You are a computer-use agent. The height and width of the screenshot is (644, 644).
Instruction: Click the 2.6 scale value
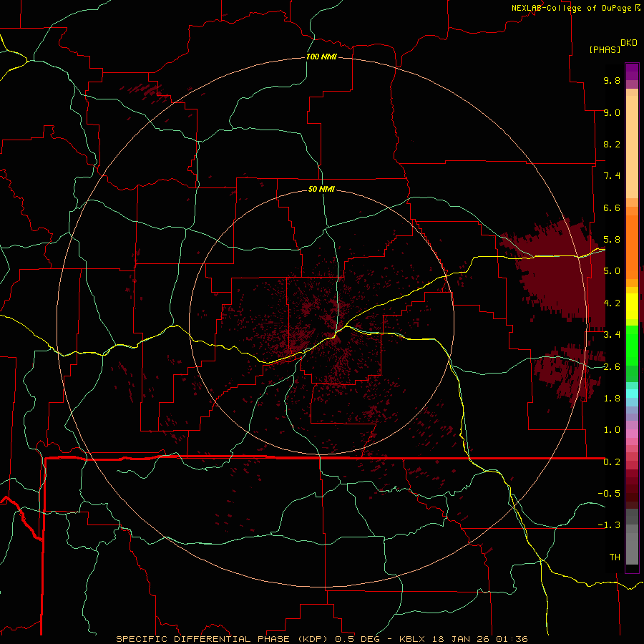[x=612, y=367]
